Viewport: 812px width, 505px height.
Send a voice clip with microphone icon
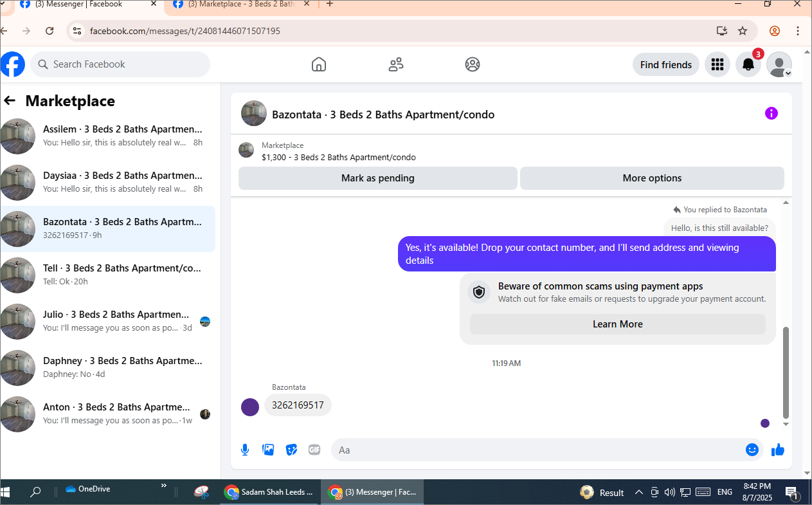click(x=245, y=450)
